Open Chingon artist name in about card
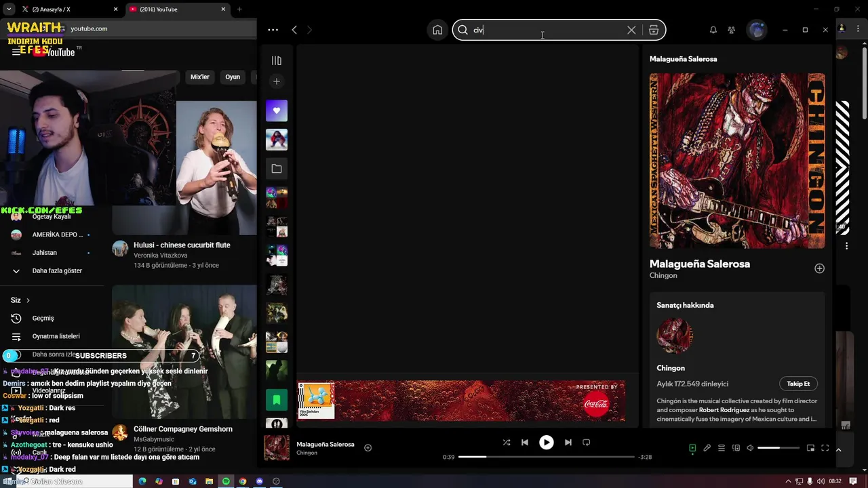Image resolution: width=868 pixels, height=488 pixels. [x=671, y=368]
